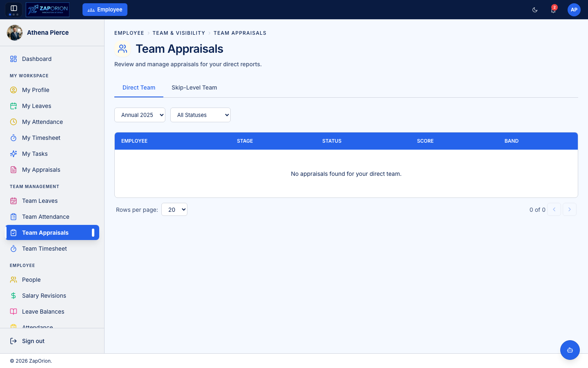Toggle the sidebar collapse icon
This screenshot has width=588, height=368.
coord(13,8)
